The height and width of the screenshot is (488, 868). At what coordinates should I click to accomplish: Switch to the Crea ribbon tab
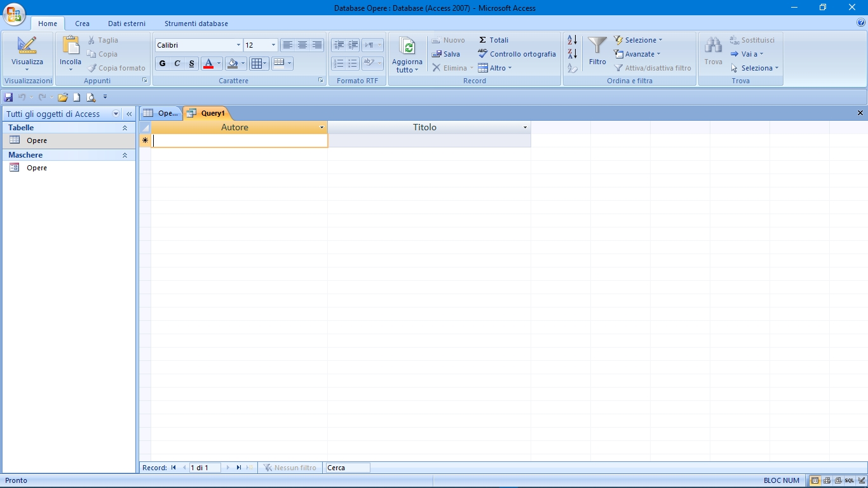[x=82, y=24]
